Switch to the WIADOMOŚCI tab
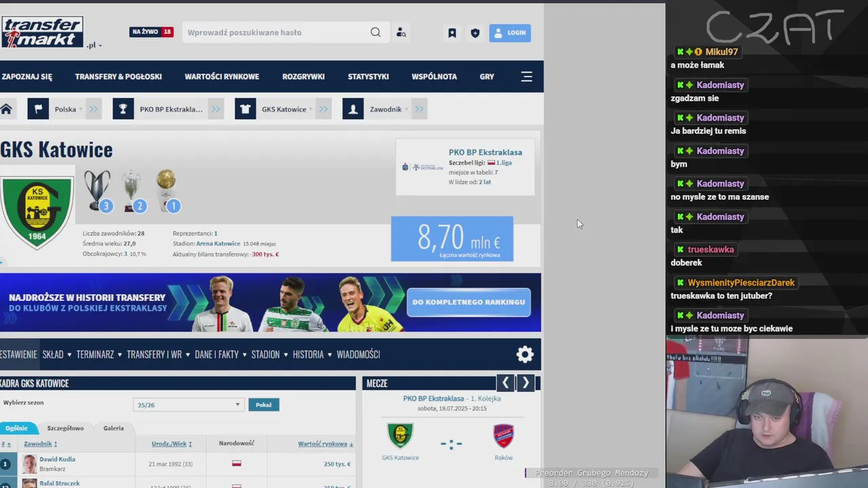The width and height of the screenshot is (868, 488). 358,354
